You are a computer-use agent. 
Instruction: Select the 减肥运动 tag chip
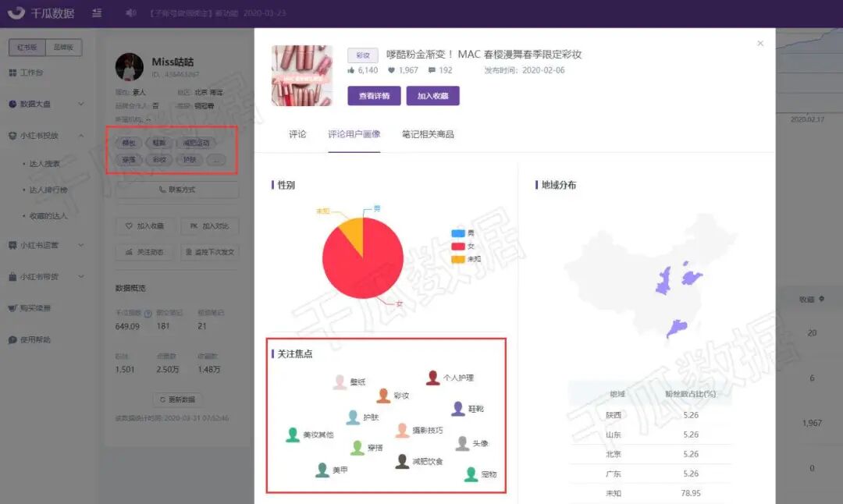196,143
